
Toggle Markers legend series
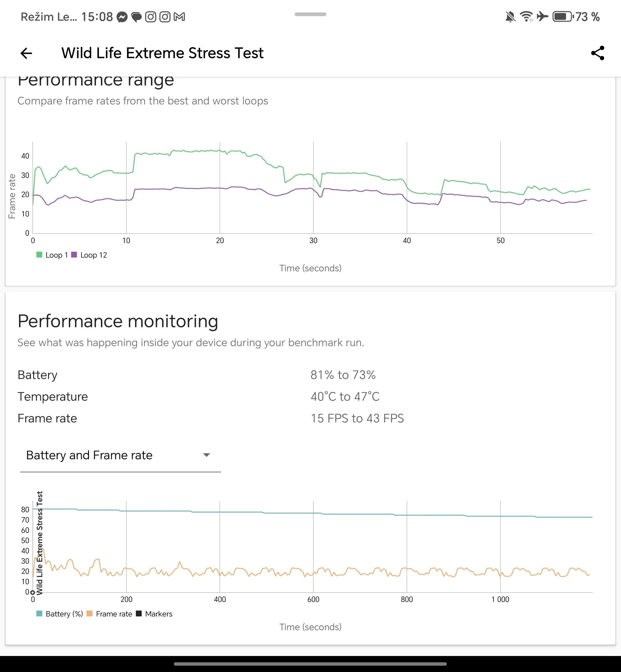(x=154, y=614)
